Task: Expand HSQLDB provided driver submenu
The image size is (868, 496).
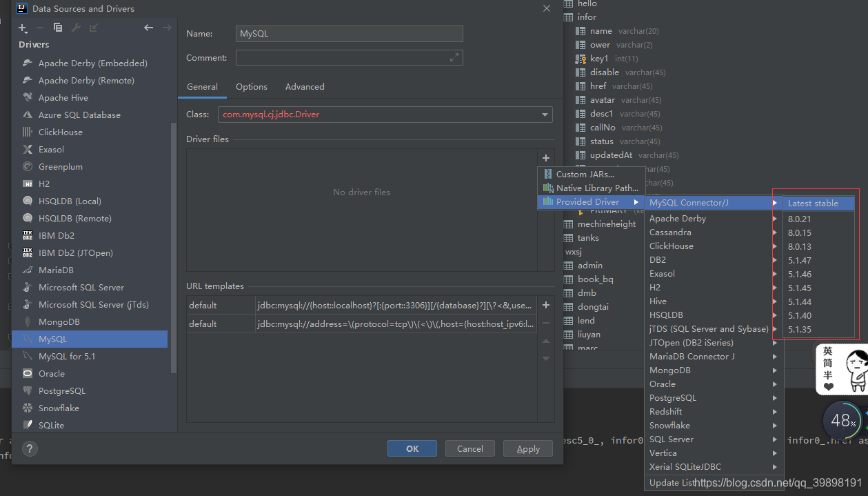Action: (x=714, y=315)
